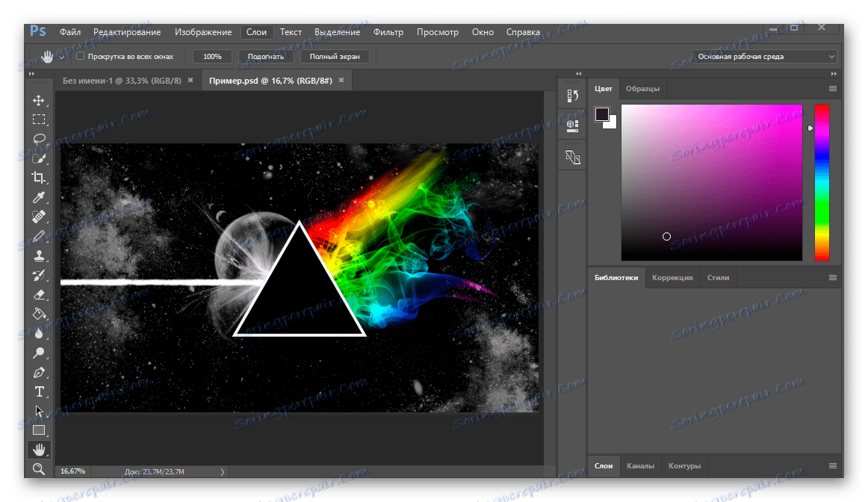The height and width of the screenshot is (502, 868).
Task: Select the Eraser tool
Action: (x=39, y=294)
